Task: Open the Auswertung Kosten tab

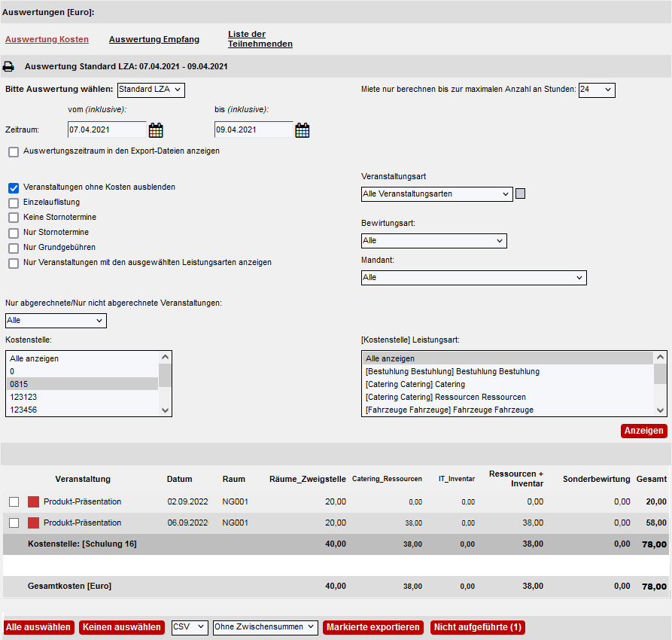Action: (x=47, y=39)
